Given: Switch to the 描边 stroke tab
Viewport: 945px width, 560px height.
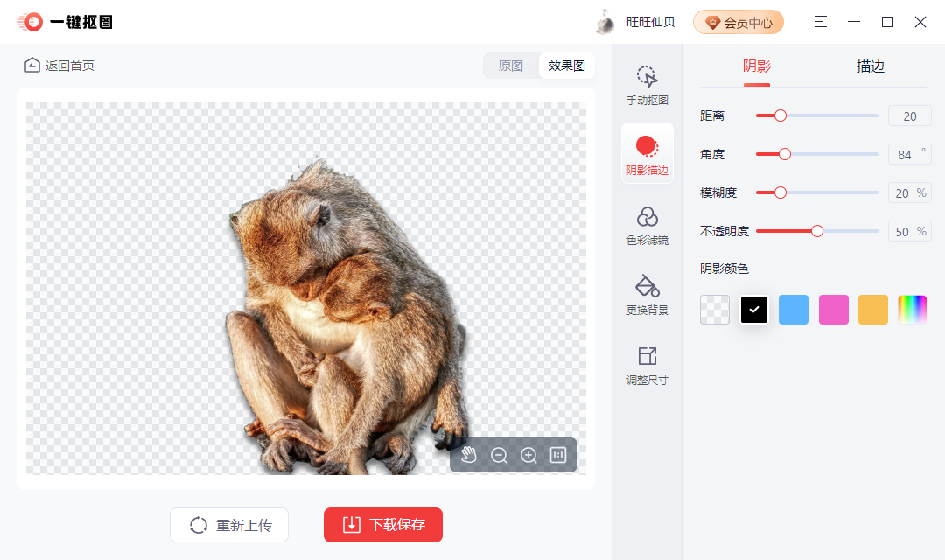Looking at the screenshot, I should [871, 66].
